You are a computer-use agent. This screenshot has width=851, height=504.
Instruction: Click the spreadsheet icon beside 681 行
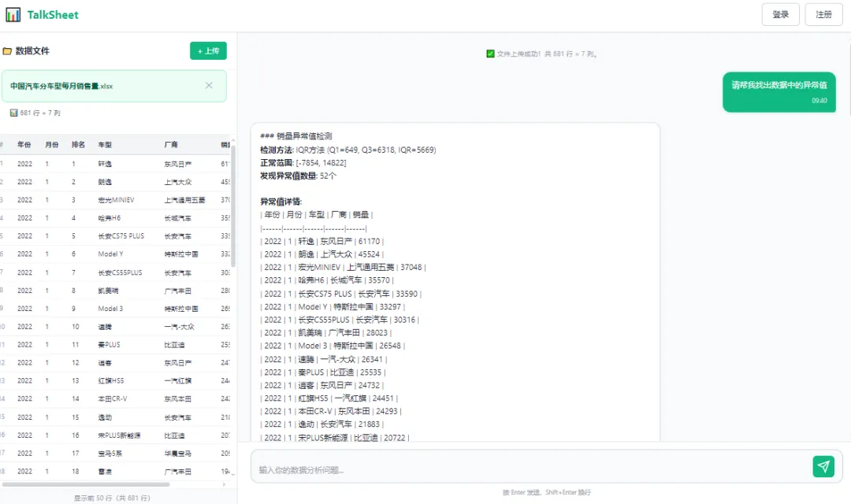click(13, 113)
